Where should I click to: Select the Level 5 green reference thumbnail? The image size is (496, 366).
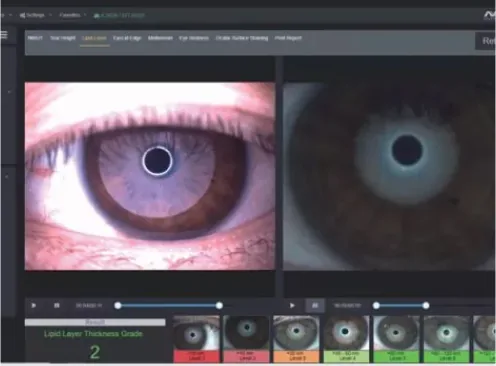(x=396, y=339)
